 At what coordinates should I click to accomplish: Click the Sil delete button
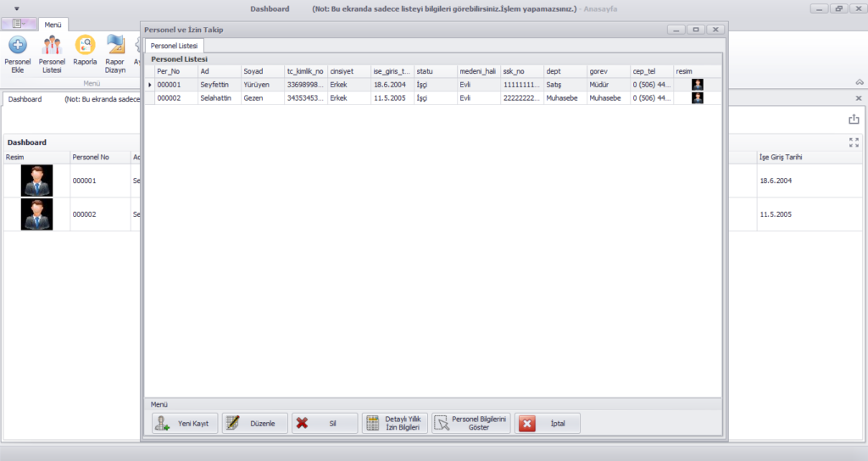point(325,424)
